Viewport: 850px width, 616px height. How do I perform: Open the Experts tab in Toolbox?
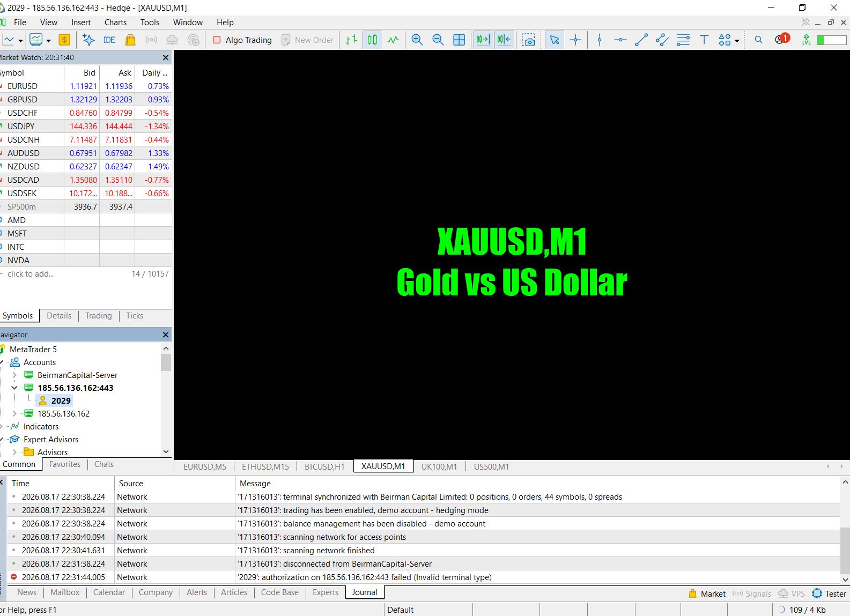click(326, 592)
